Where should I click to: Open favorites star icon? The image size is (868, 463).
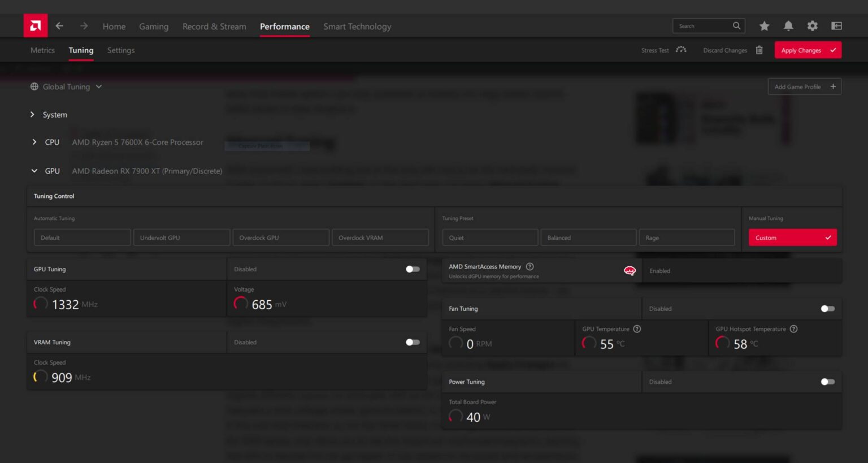764,26
